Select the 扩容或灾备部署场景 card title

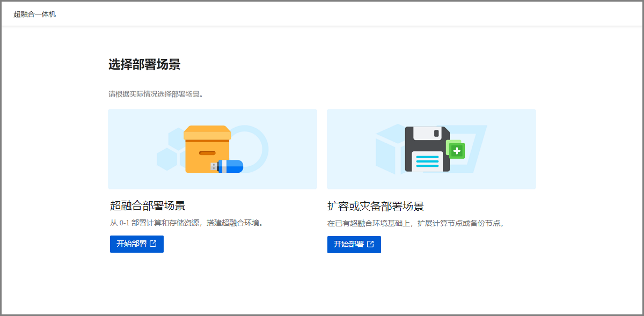point(376,207)
